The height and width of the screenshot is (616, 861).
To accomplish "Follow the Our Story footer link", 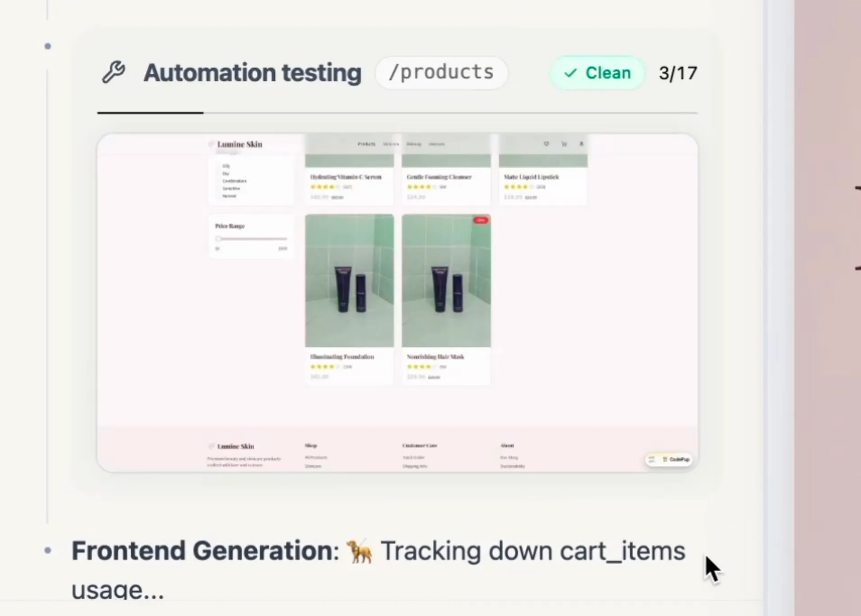I will pyautogui.click(x=509, y=457).
